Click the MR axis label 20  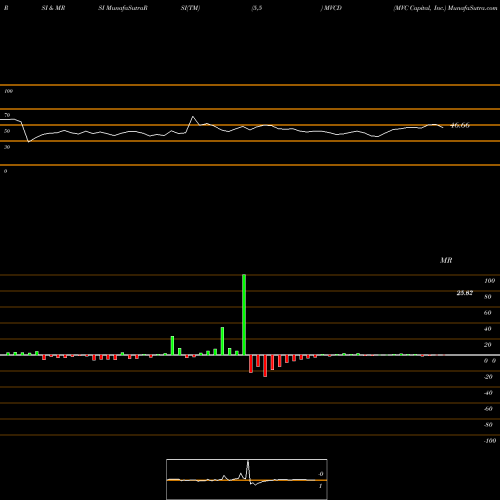click(488, 345)
